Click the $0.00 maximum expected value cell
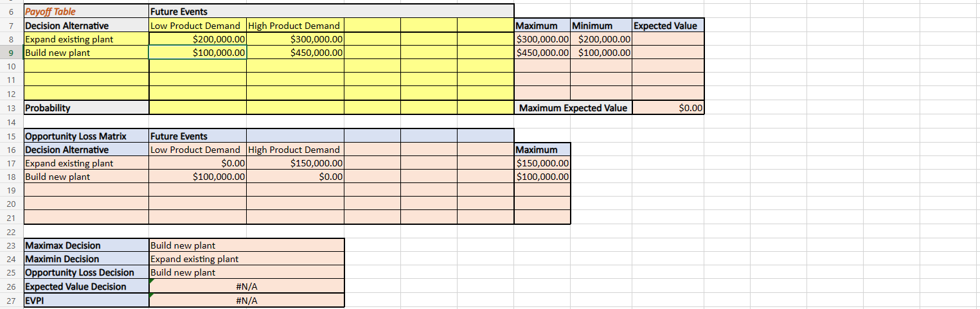The image size is (980, 309). [668, 108]
